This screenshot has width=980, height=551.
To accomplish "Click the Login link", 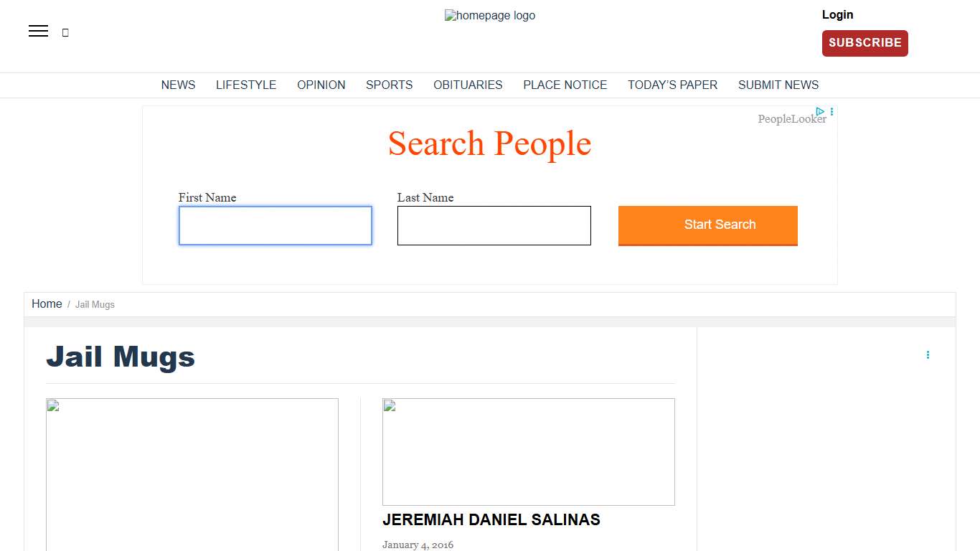I will coord(837,14).
